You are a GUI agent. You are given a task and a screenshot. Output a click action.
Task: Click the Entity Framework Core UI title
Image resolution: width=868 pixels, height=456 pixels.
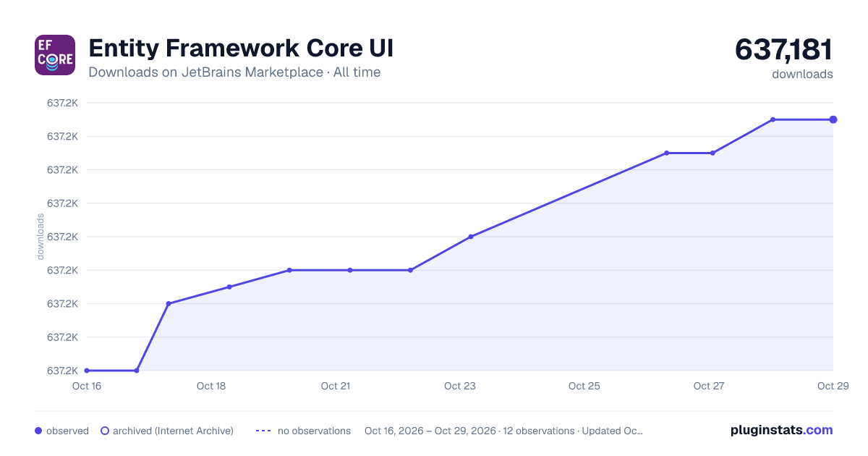click(241, 48)
